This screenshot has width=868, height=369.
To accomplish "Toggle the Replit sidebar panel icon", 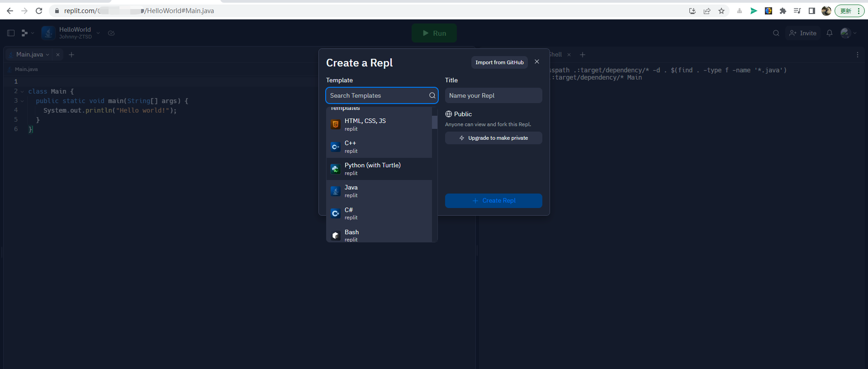I will (x=11, y=33).
